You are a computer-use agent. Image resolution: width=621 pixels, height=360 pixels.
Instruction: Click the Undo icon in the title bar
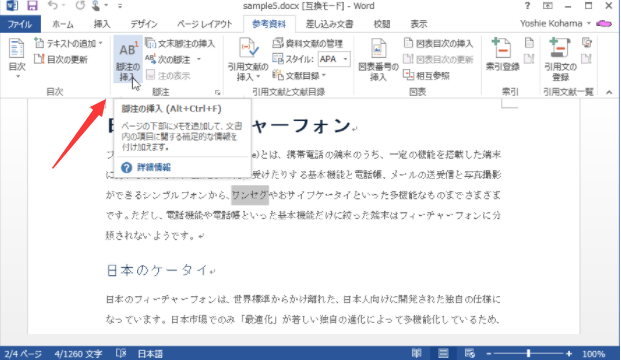coord(52,6)
